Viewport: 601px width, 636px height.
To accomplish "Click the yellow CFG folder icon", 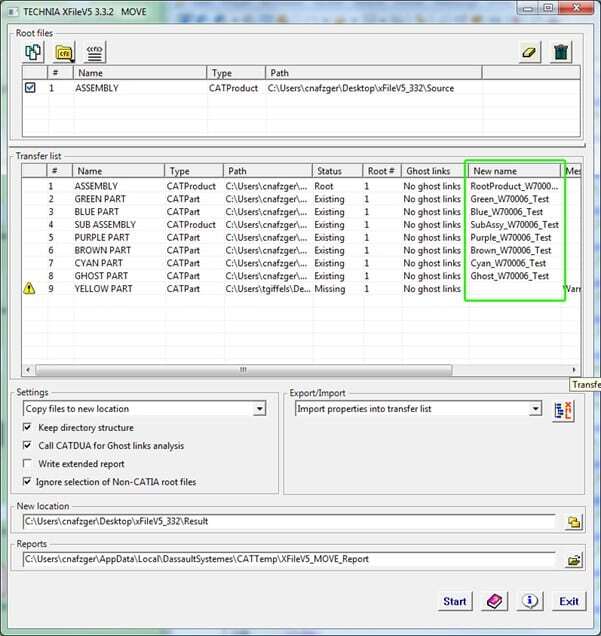I will click(x=64, y=51).
